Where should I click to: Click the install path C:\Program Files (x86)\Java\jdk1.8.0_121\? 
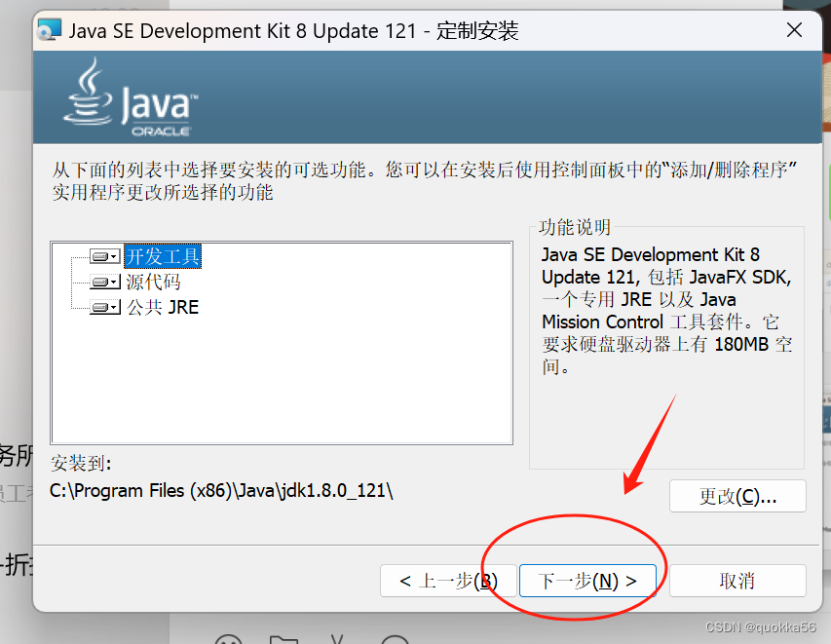click(221, 491)
